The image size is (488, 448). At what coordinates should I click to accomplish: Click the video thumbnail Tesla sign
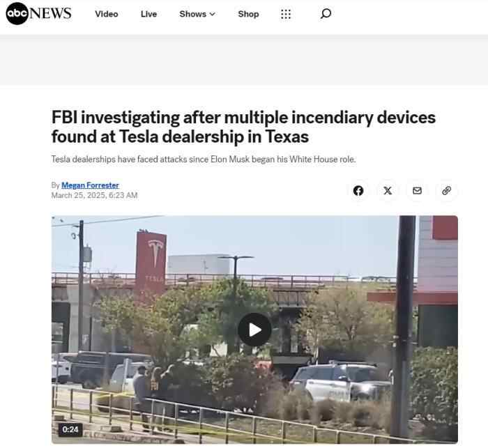[151, 262]
